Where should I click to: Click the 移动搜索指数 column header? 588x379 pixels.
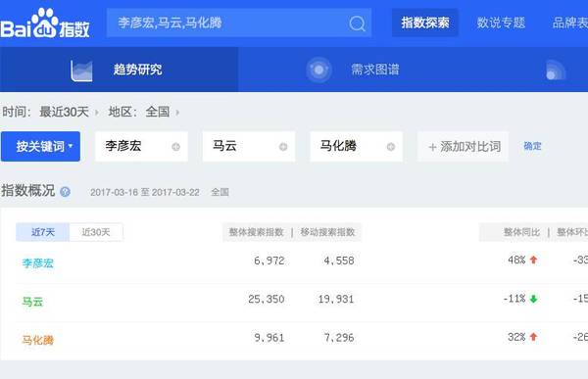point(327,232)
